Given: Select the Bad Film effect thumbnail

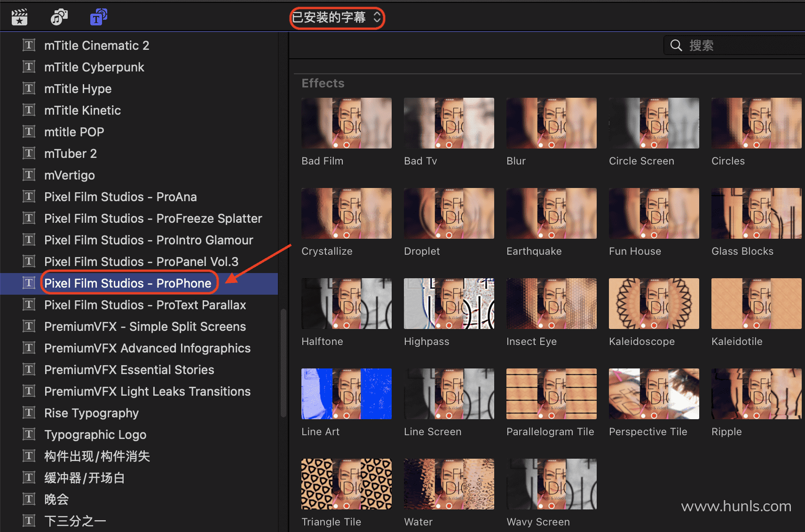Looking at the screenshot, I should (x=347, y=123).
